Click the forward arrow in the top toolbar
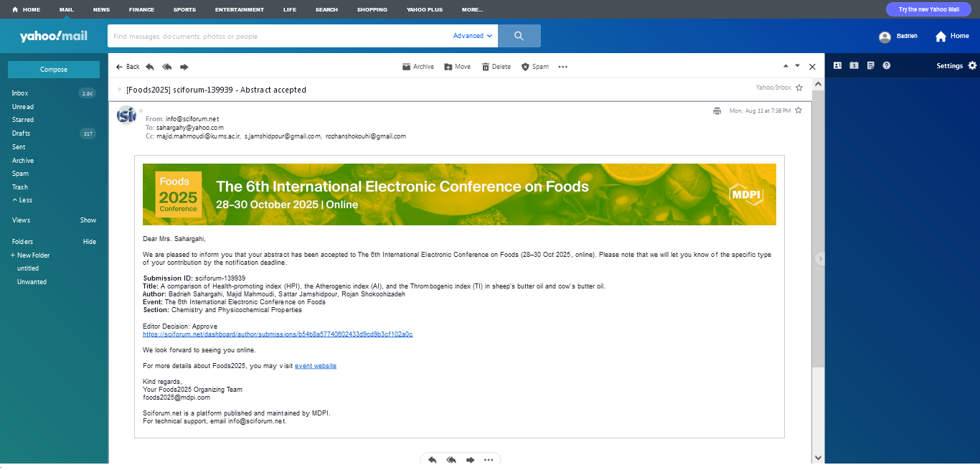 point(184,67)
